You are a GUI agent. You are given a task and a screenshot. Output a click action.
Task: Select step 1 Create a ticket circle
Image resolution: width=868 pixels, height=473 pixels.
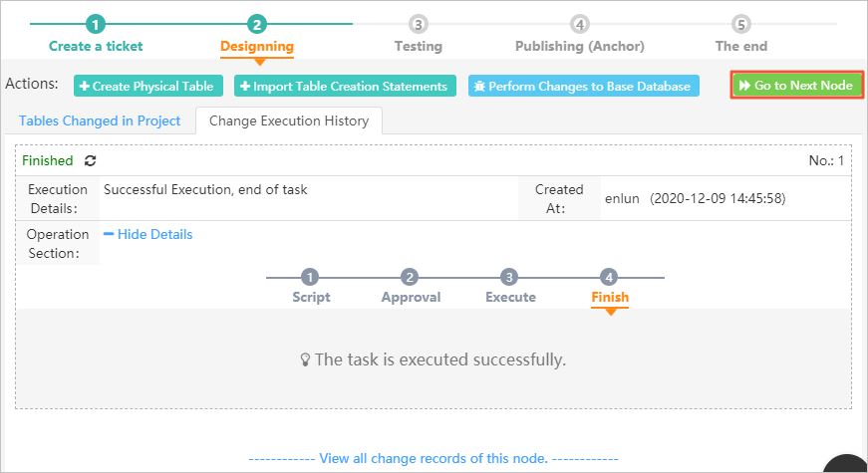point(96,24)
